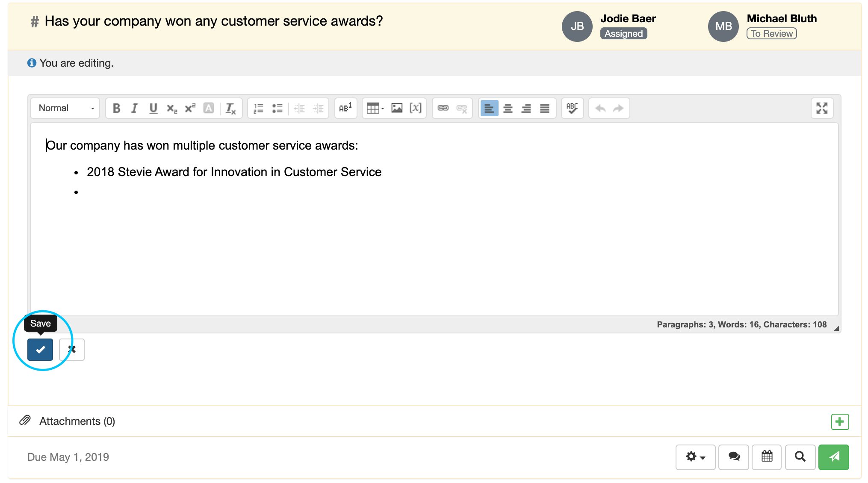Open the Normal paragraph style dropdown

point(65,108)
